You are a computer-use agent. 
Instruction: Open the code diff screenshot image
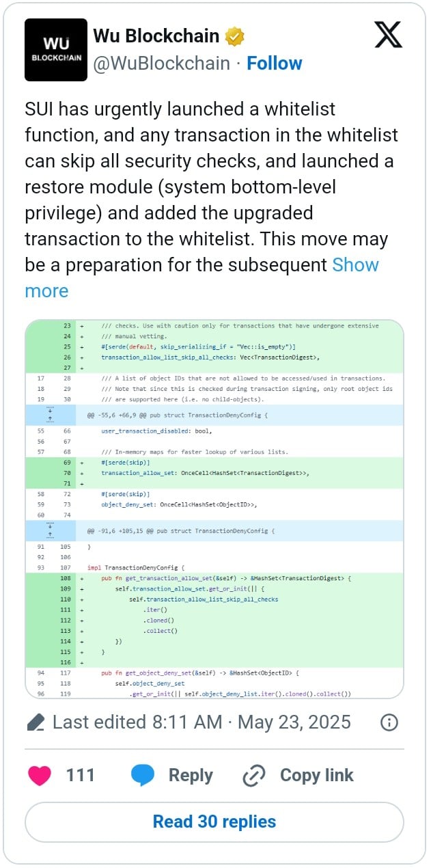tap(214, 509)
